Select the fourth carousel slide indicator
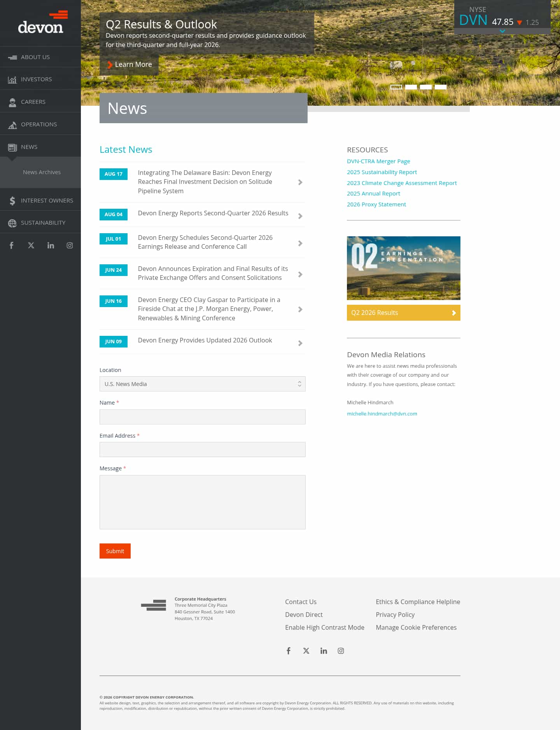The image size is (560, 730). (441, 87)
